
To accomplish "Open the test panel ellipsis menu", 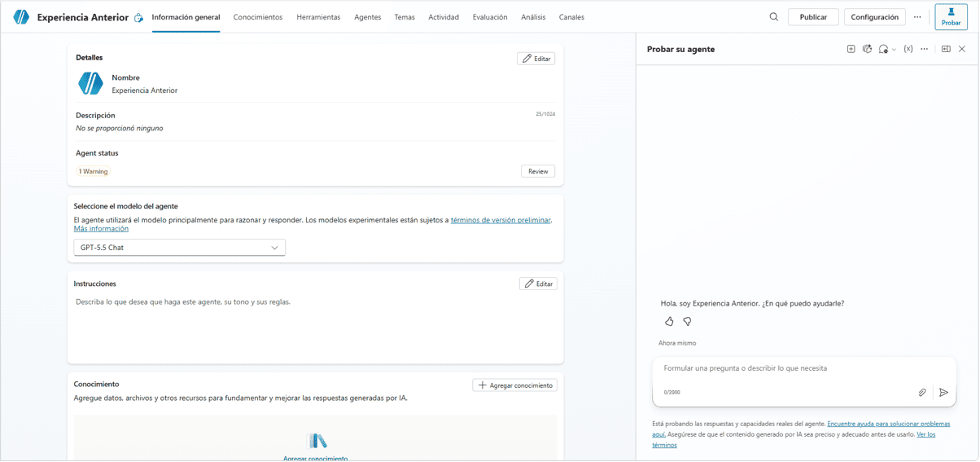I will click(925, 49).
